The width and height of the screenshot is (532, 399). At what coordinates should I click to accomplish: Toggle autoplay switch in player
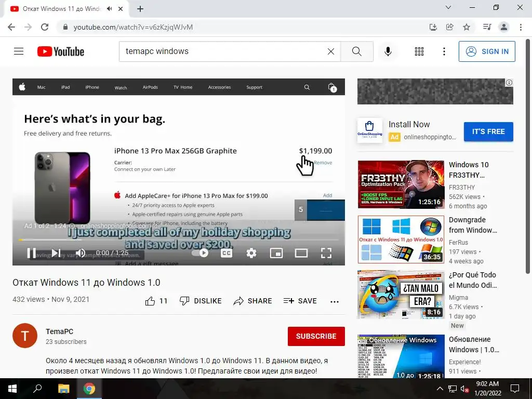click(x=200, y=253)
